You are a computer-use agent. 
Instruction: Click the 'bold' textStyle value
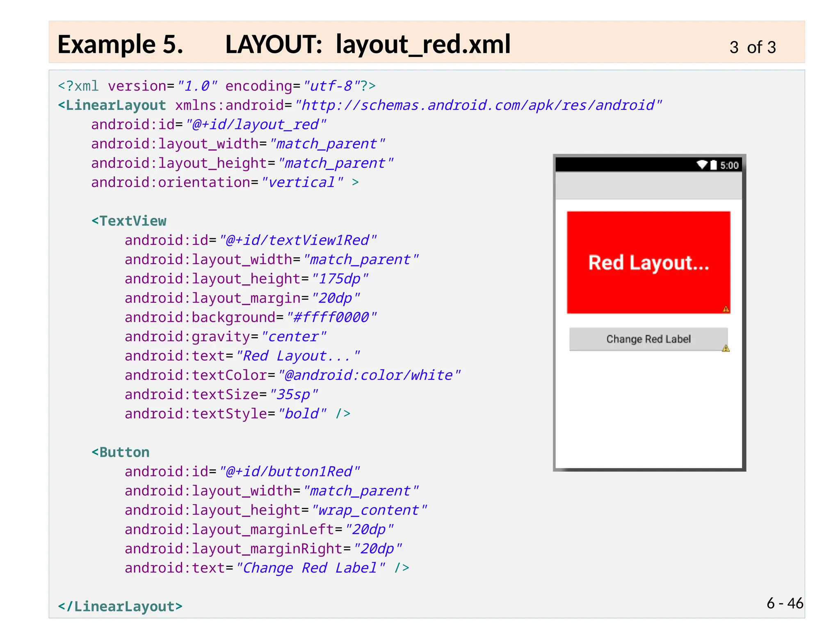[x=302, y=413]
